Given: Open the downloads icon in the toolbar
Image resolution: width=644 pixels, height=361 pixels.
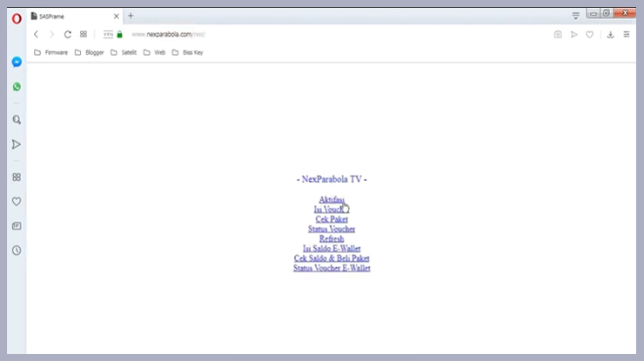Looking at the screenshot, I should [x=611, y=35].
